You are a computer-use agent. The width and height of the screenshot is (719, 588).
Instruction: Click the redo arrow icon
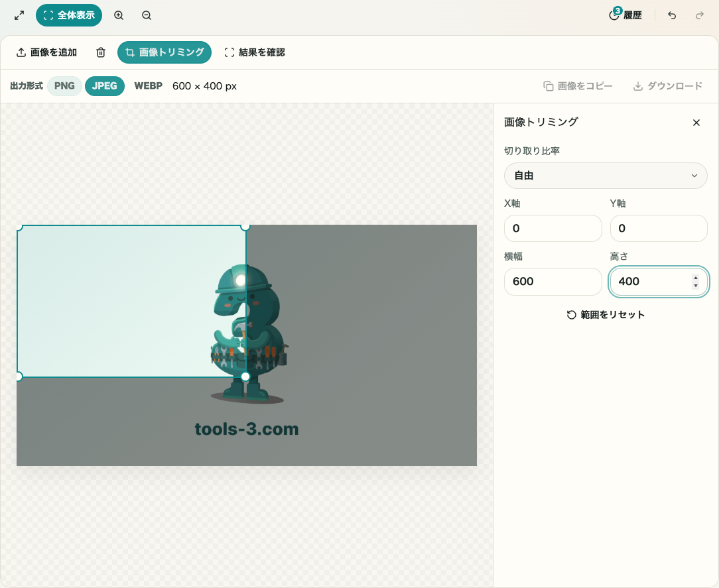tap(699, 16)
